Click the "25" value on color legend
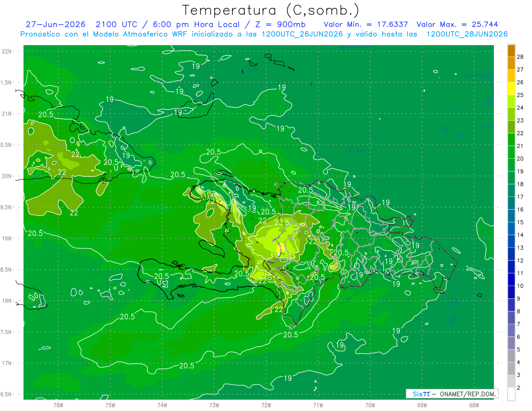Viewport: 532px width, 411px height. pos(520,95)
